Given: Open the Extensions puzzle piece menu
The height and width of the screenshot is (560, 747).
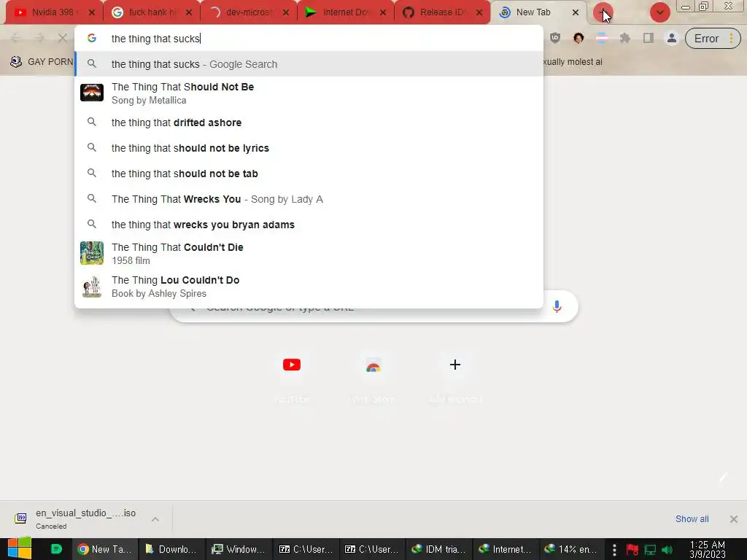Looking at the screenshot, I should [x=625, y=38].
